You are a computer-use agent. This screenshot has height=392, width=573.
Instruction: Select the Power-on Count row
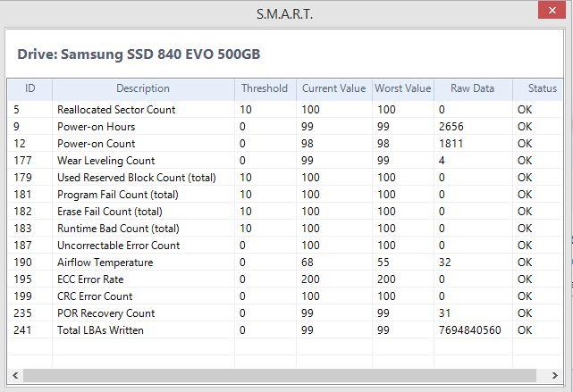coord(285,144)
